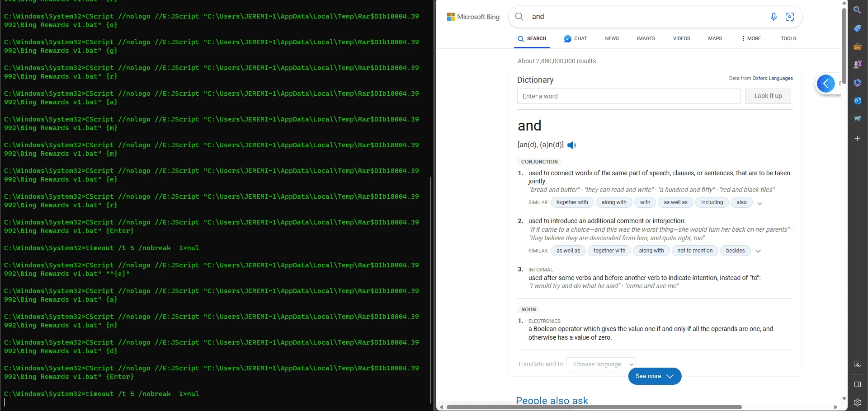The height and width of the screenshot is (411, 868).
Task: Select the 'as well as' chip in definition 1
Action: (x=675, y=202)
